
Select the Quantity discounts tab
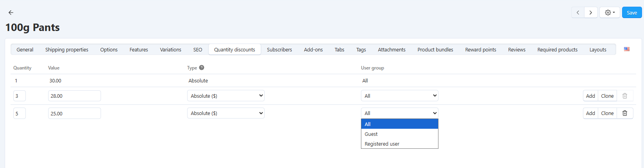pos(235,49)
